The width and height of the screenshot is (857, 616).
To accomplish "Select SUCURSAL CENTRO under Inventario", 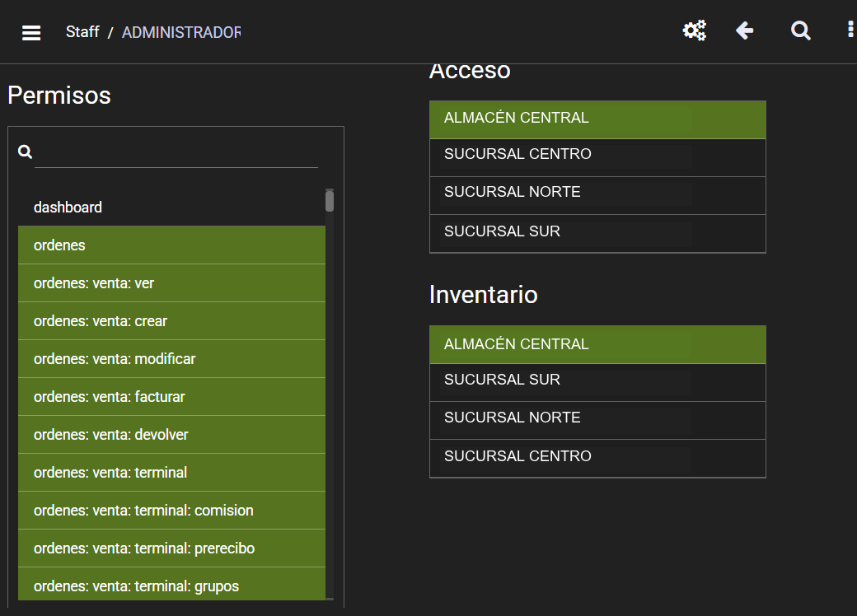I will point(597,459).
